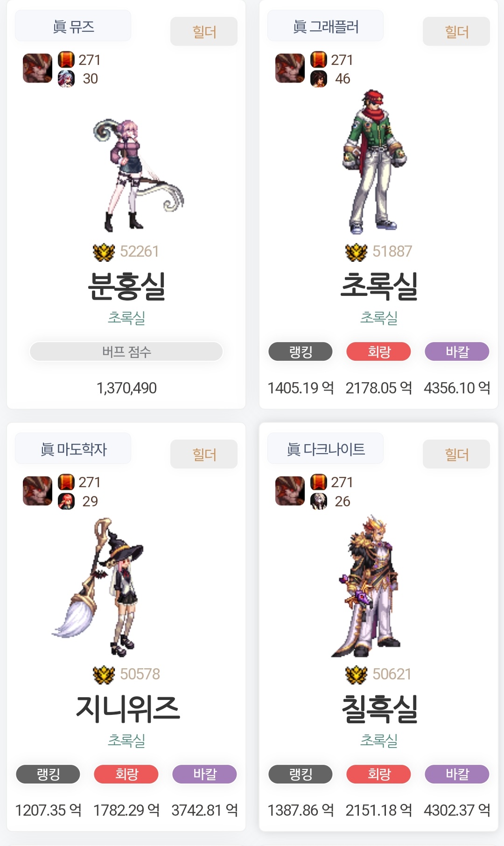Select the 힐더 server button on 眞 다크나이트 card
The width and height of the screenshot is (504, 846).
coord(456,454)
